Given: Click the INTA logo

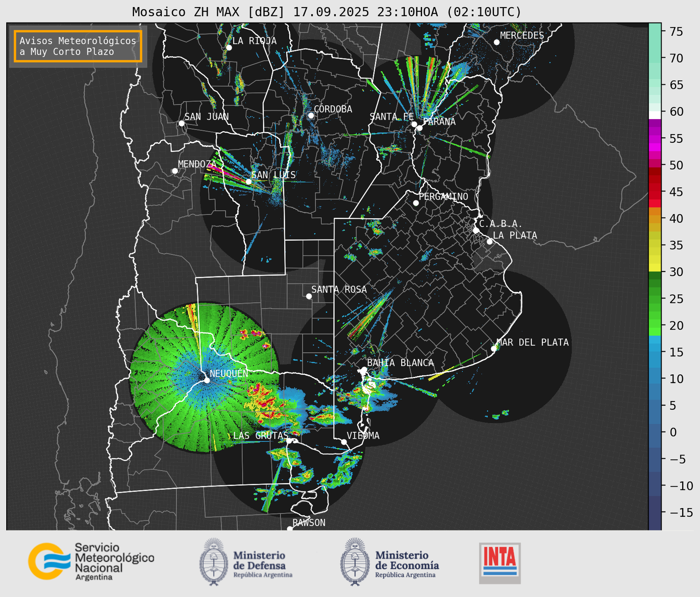Looking at the screenshot, I should [500, 563].
